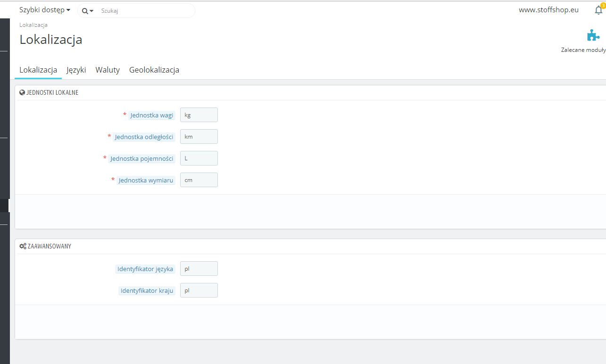606x364 pixels.
Task: Click the Jednostki lokalne panel heading
Action: coord(49,92)
